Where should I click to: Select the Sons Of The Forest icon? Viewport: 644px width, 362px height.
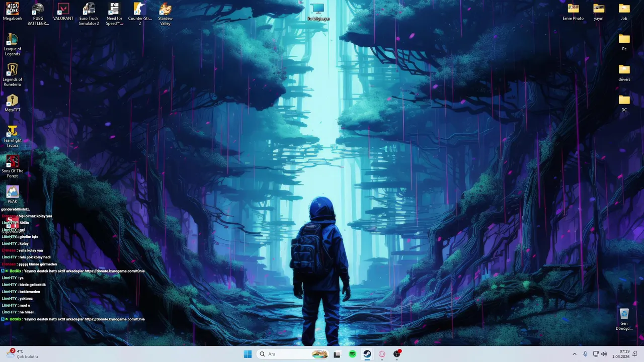[x=12, y=167]
